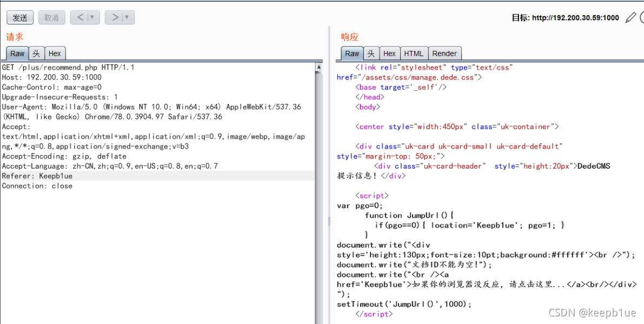Select the request 头 headers tab
This screenshot has width=644, height=324.
coord(37,54)
